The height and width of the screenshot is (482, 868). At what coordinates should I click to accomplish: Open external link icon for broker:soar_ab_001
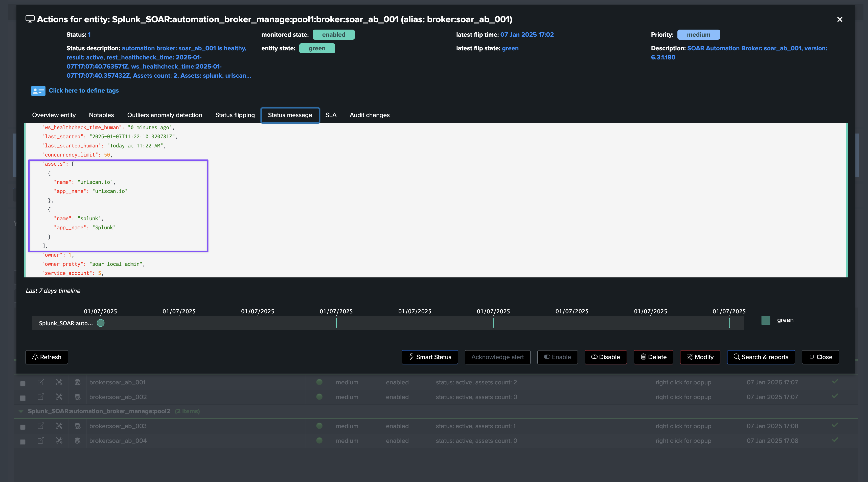click(41, 382)
